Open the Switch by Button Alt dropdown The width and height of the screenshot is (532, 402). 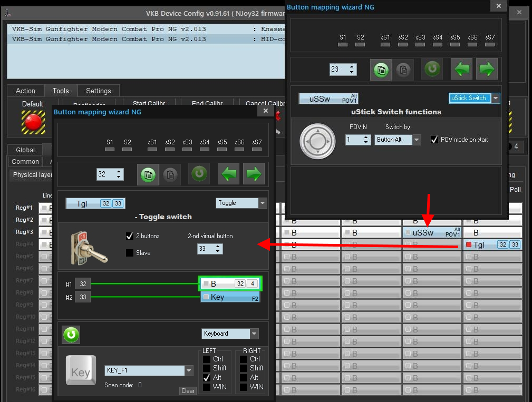point(417,140)
